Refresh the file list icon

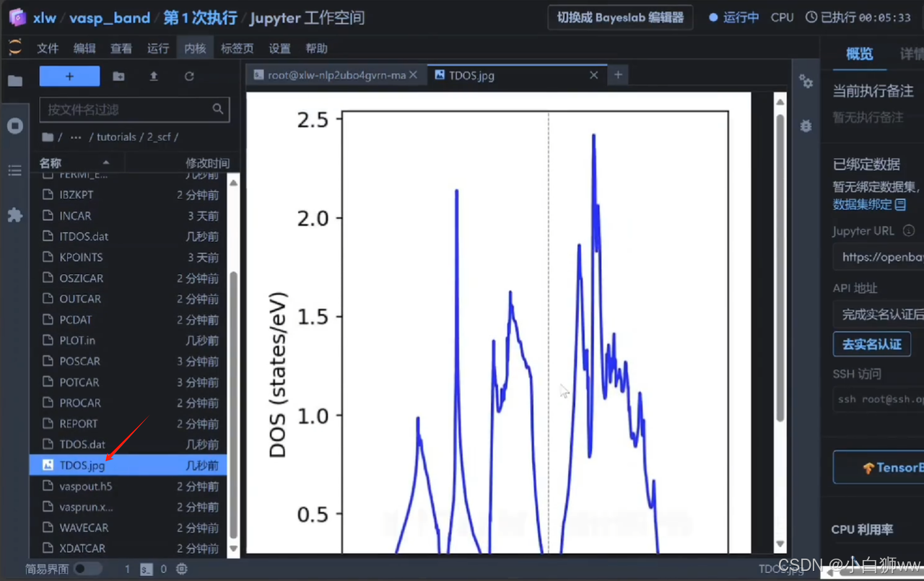click(189, 76)
